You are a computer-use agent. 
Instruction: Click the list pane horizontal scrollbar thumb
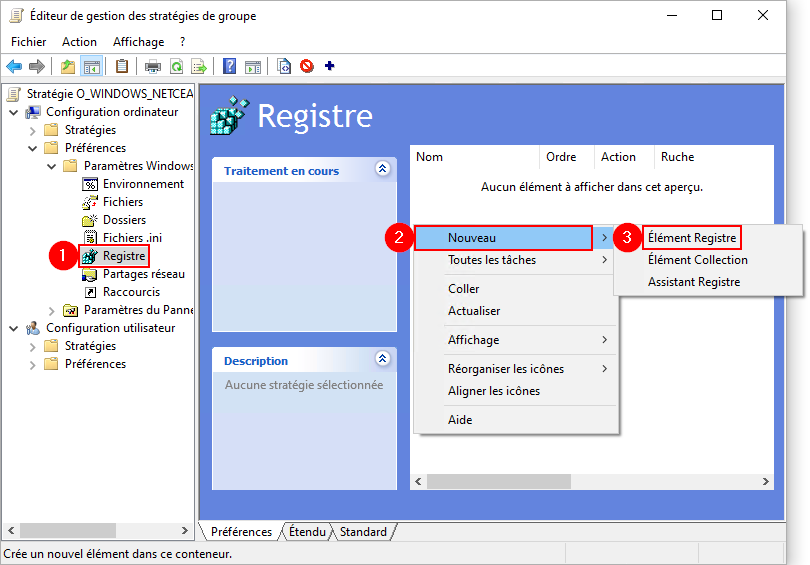[499, 481]
